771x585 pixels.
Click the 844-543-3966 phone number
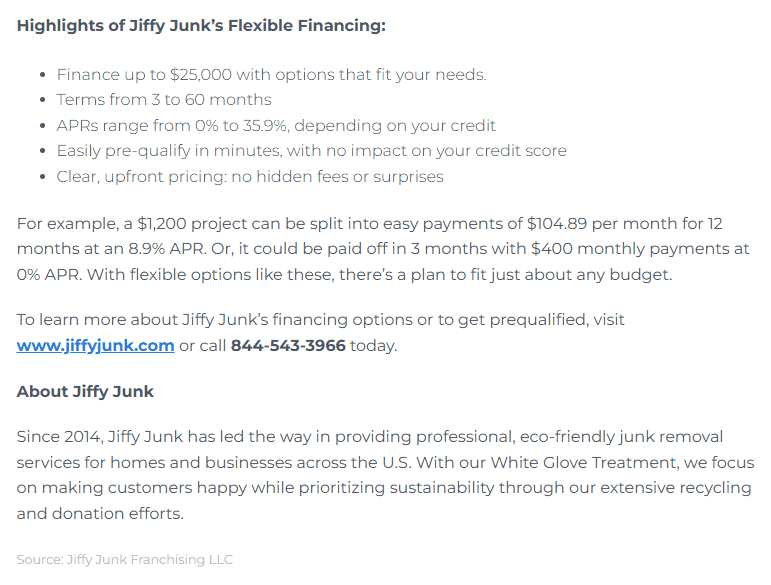coord(288,346)
